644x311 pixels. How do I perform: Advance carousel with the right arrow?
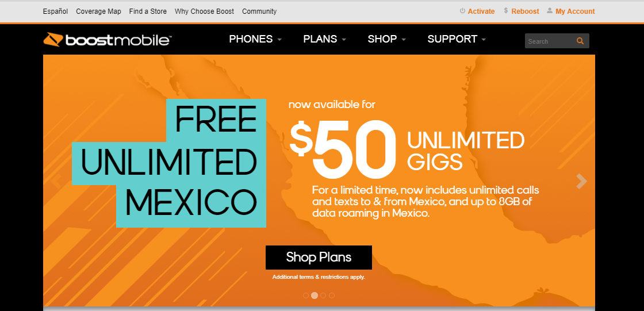click(x=581, y=181)
